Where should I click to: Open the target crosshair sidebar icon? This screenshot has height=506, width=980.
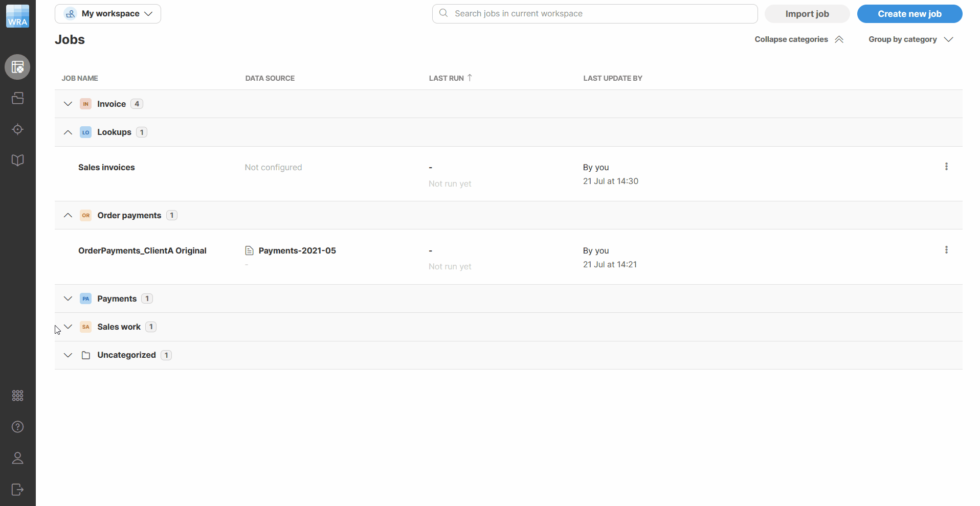click(x=17, y=129)
